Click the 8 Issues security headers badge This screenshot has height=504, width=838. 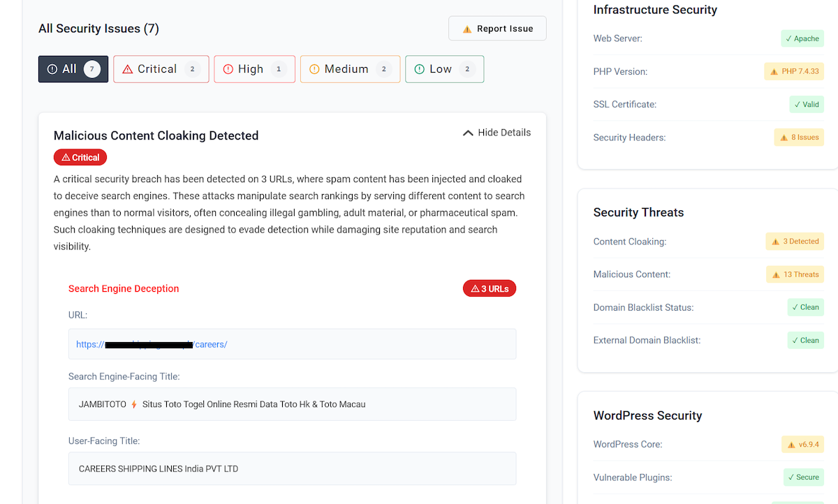(799, 138)
